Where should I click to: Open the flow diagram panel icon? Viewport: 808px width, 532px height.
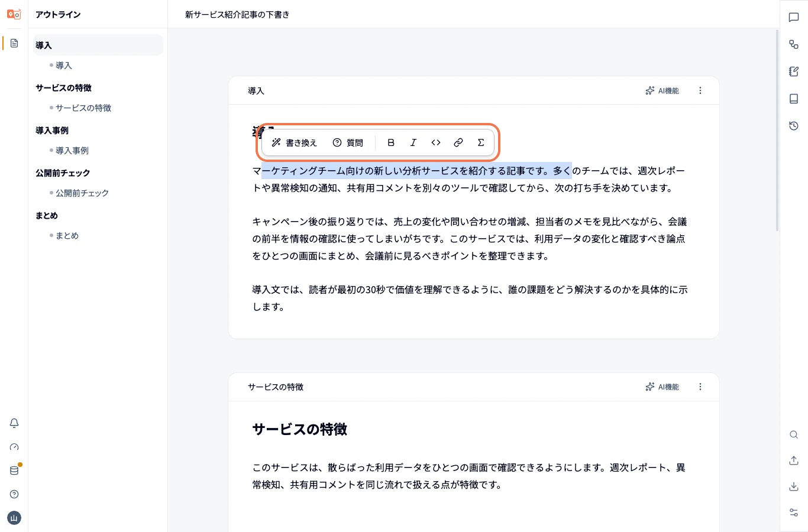(x=794, y=44)
